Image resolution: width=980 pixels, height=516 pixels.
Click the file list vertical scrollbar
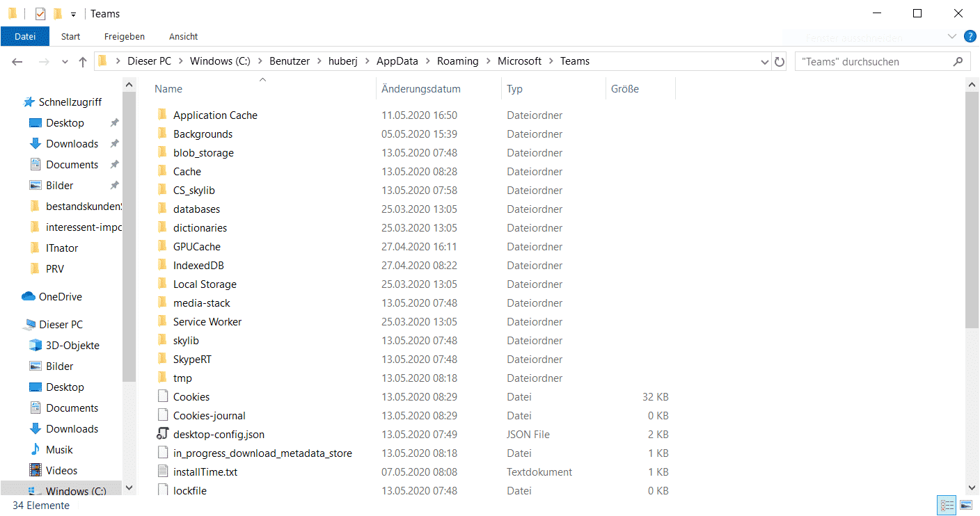click(x=972, y=209)
